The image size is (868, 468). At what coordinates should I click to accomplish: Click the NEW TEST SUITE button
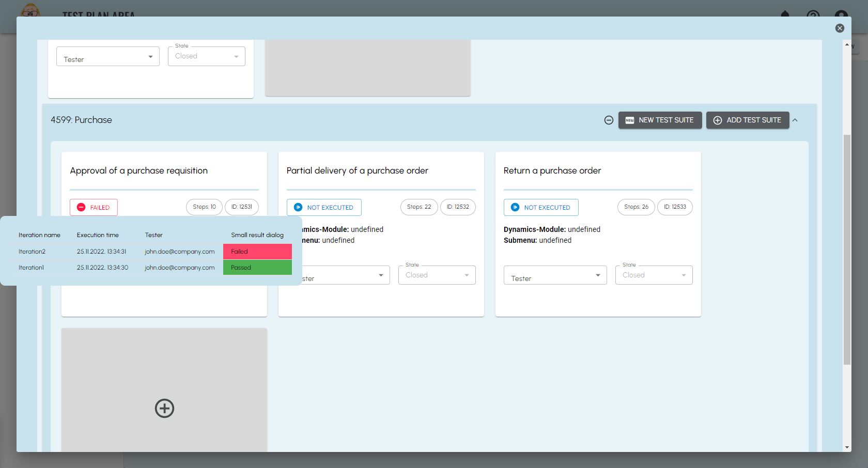click(660, 120)
